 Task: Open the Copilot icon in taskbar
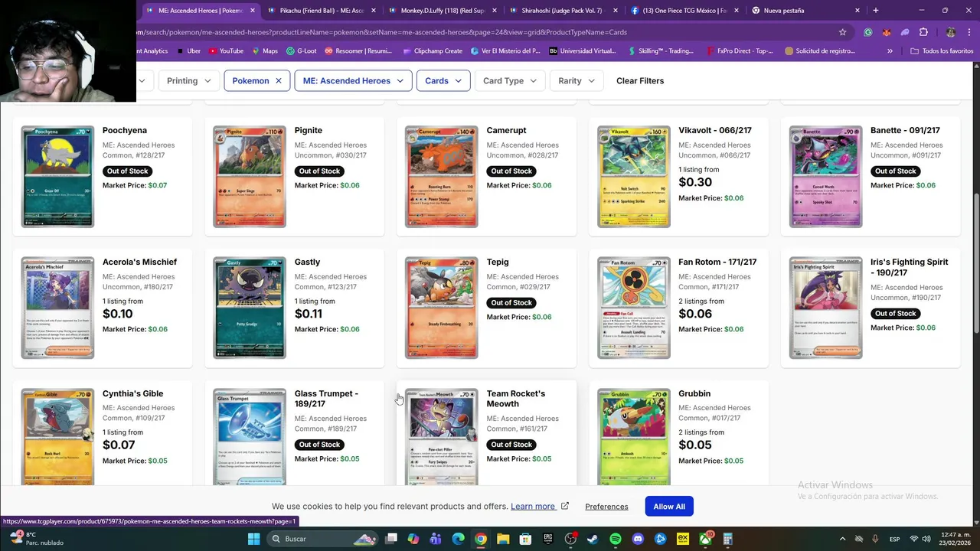(x=413, y=539)
